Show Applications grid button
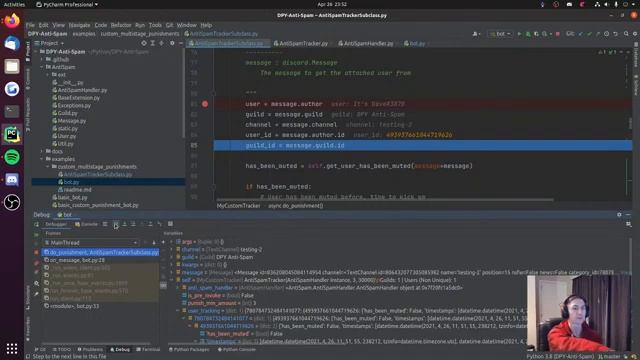 point(12,349)
